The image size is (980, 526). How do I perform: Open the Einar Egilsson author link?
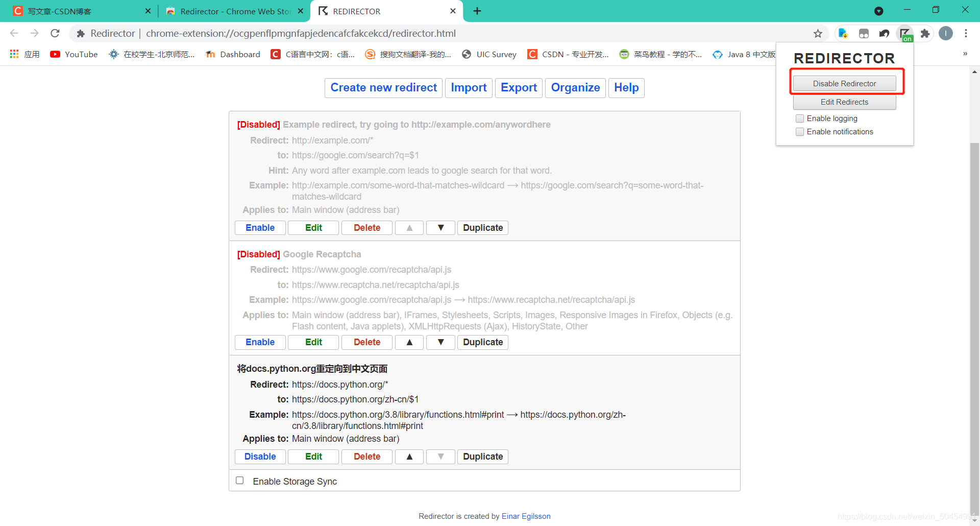point(526,516)
